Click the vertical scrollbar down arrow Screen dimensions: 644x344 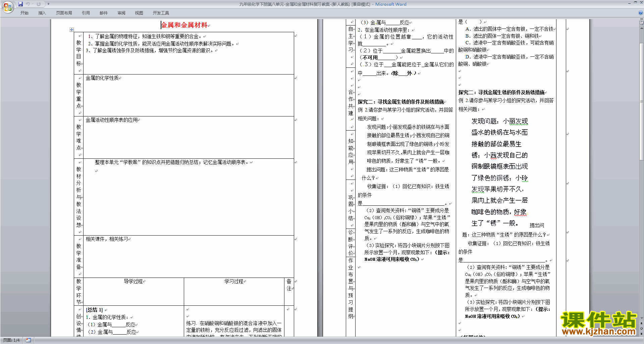[x=642, y=318]
